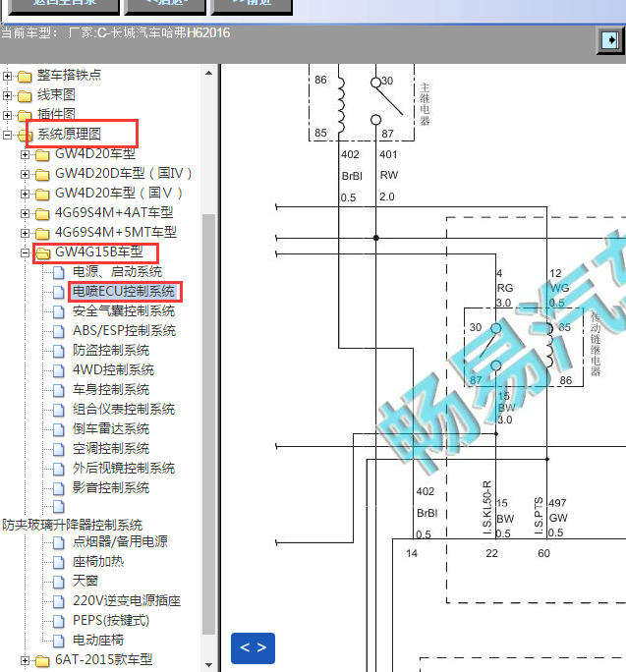Click document icon beside 防盗控制系统
Screen dimensions: 626x672
pos(58,352)
